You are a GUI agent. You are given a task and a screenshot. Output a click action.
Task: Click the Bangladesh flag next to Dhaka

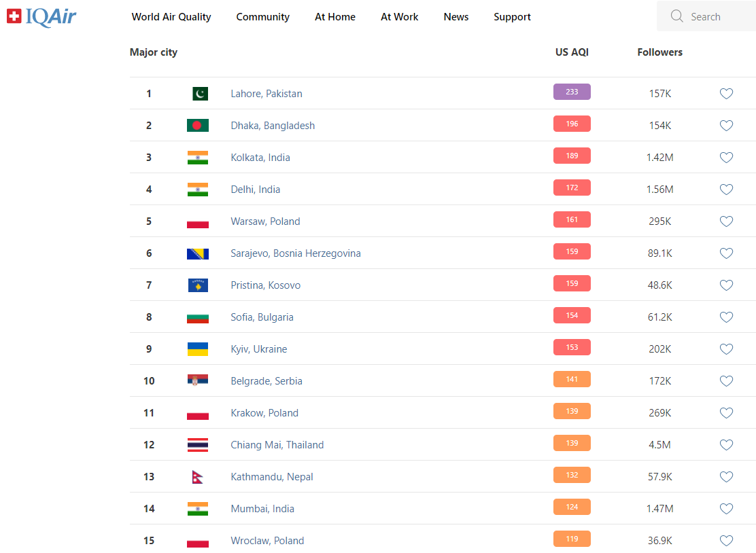pos(198,125)
